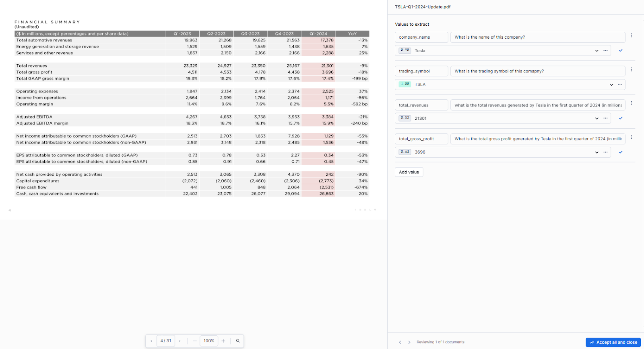Edit the total gross profit question prompt
Viewport: 644px width, 349px height.
pyautogui.click(x=538, y=139)
